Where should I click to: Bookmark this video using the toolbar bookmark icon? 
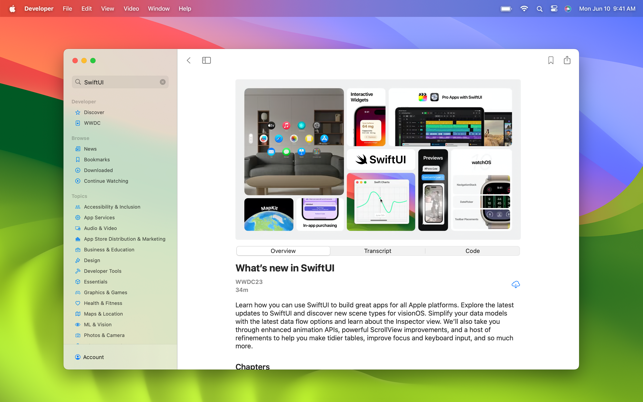tap(551, 60)
